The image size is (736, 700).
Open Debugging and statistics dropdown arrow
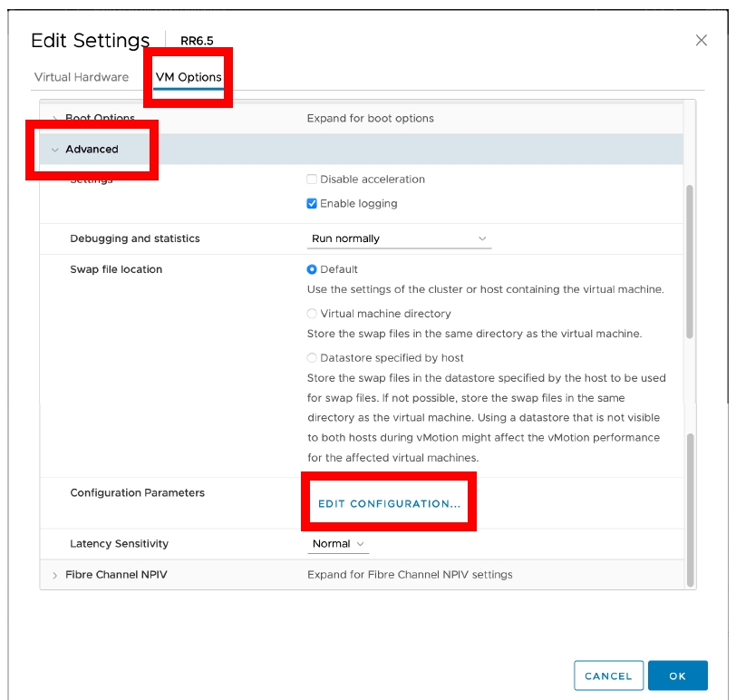(x=482, y=238)
